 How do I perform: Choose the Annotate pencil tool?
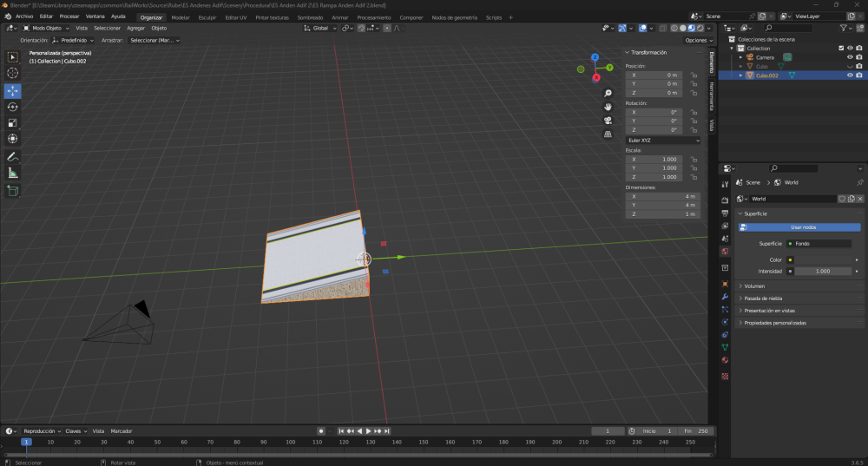coord(13,157)
